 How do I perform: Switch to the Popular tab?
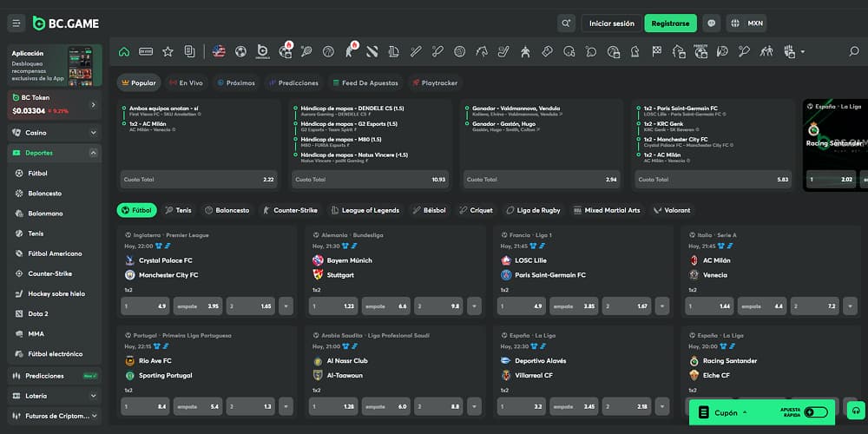(x=139, y=83)
